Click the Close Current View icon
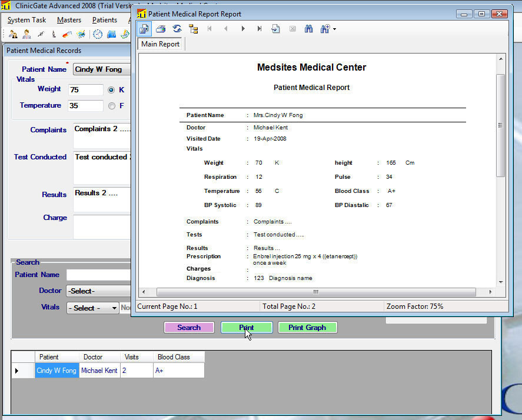Screen dimensions: 522x420 pos(292,29)
